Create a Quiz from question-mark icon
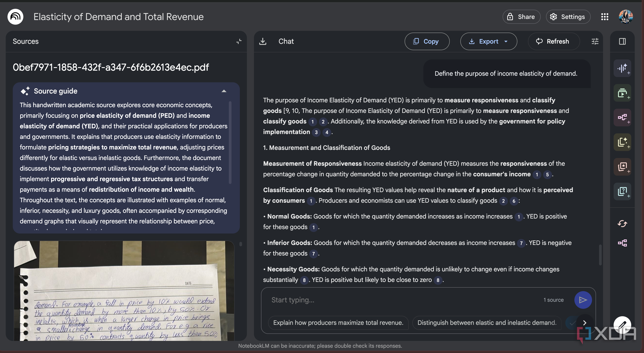 coord(622,191)
